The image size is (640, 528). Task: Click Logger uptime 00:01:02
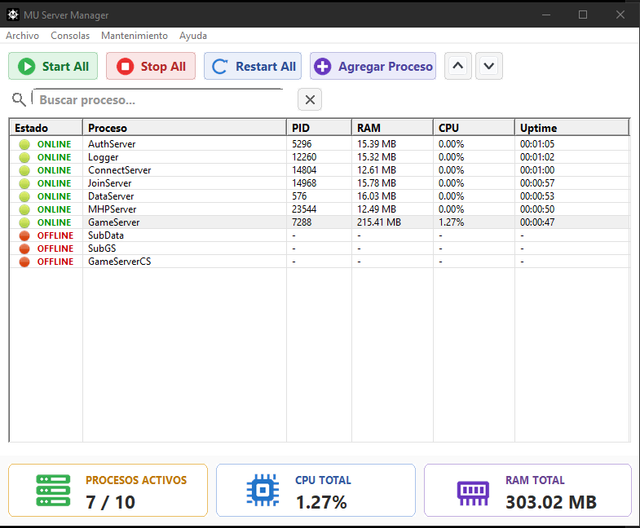tap(537, 157)
